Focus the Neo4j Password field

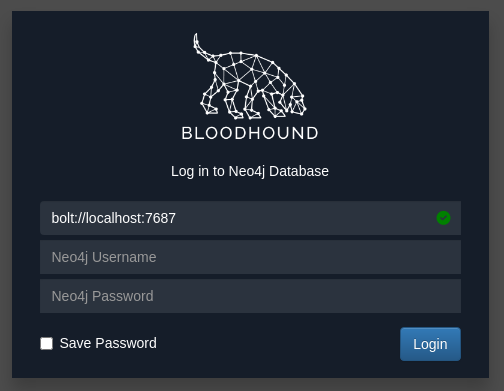[x=250, y=296]
